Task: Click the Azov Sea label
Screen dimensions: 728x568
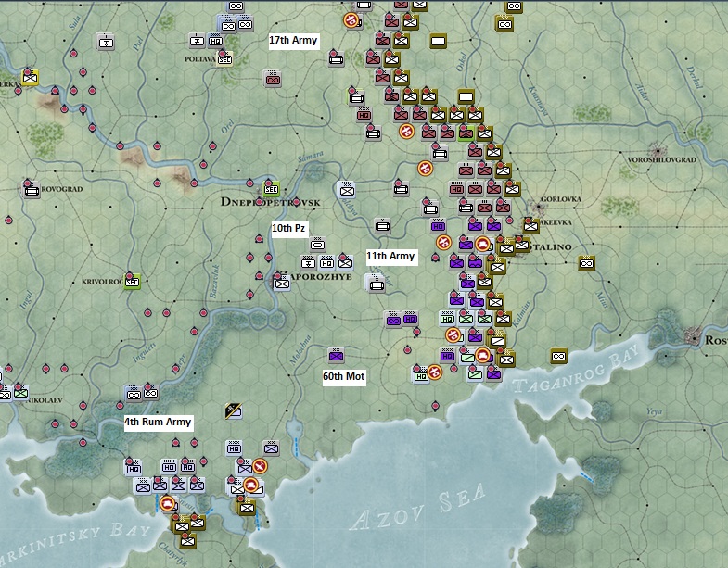Action: (x=418, y=507)
